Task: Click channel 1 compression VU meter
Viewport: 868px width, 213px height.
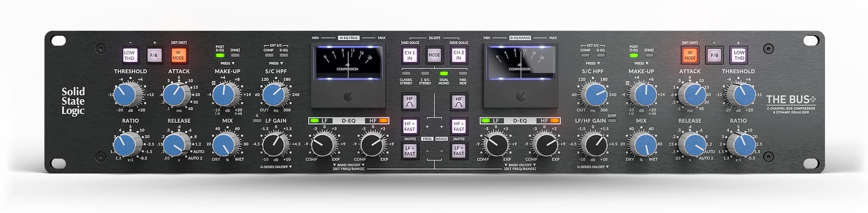Action: click(348, 62)
